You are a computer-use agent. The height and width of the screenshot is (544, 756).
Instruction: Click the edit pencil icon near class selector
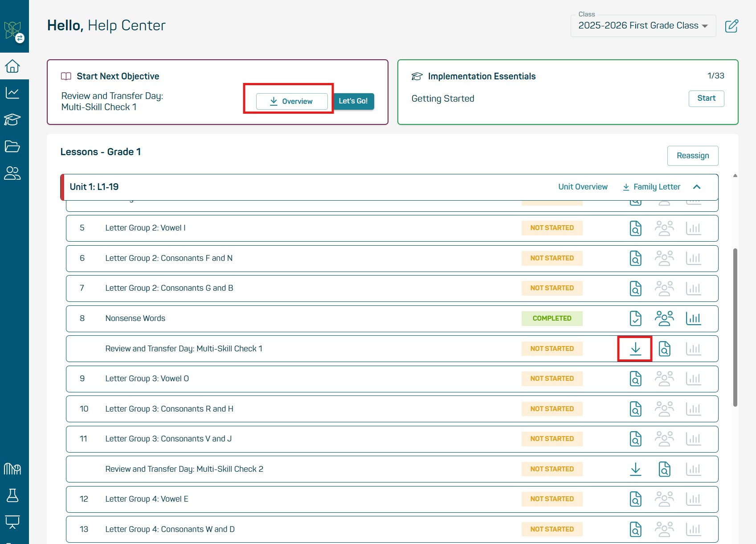click(732, 26)
